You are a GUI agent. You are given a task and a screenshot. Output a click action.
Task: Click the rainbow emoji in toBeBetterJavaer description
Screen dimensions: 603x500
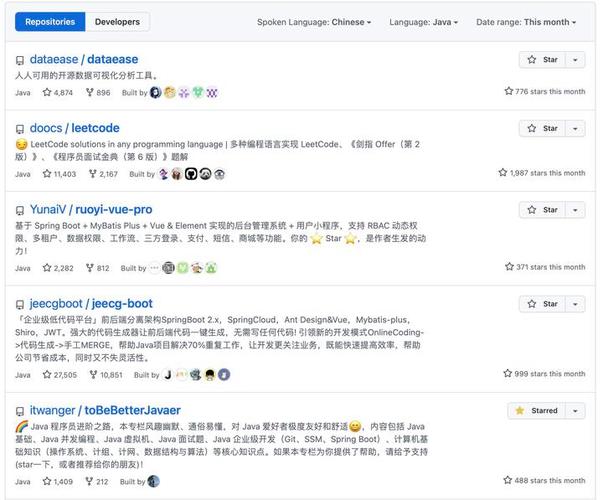click(22, 427)
